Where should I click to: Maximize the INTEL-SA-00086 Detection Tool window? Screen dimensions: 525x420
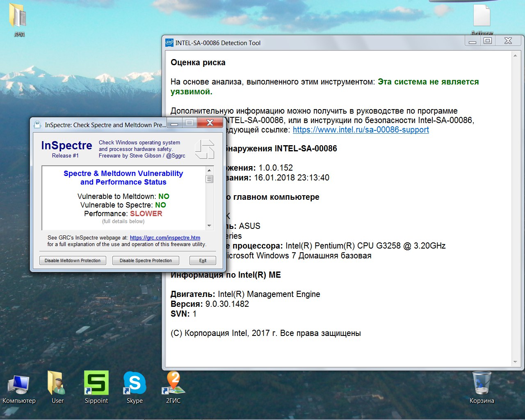[488, 41]
